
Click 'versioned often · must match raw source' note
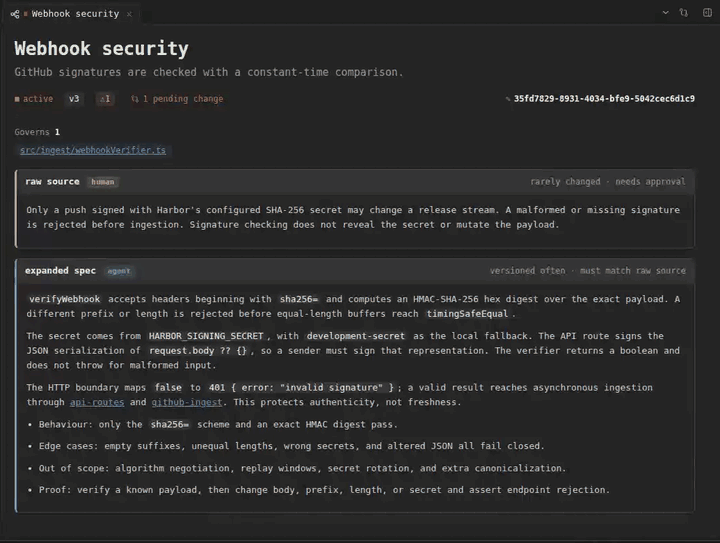click(x=587, y=271)
